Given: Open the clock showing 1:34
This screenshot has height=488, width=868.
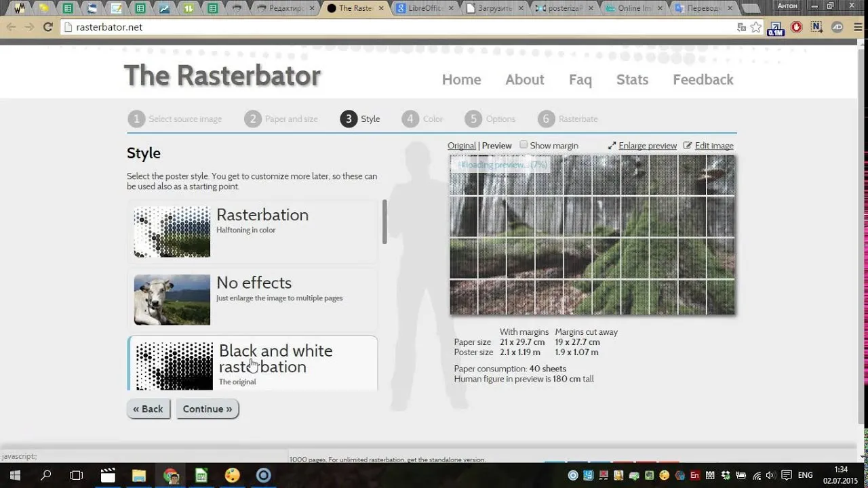Looking at the screenshot, I should click(841, 474).
